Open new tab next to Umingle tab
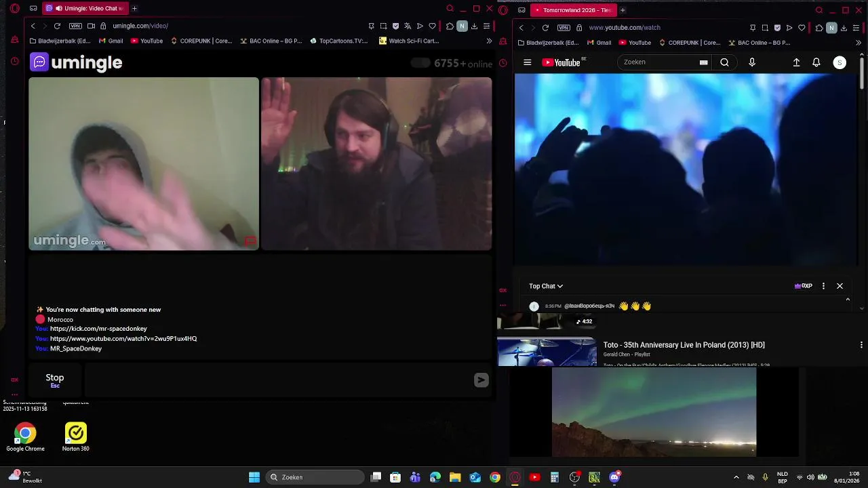868x488 pixels. [134, 8]
